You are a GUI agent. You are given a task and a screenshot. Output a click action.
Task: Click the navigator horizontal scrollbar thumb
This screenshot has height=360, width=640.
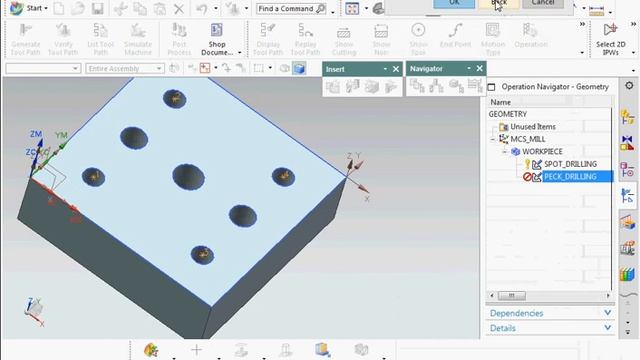point(512,296)
